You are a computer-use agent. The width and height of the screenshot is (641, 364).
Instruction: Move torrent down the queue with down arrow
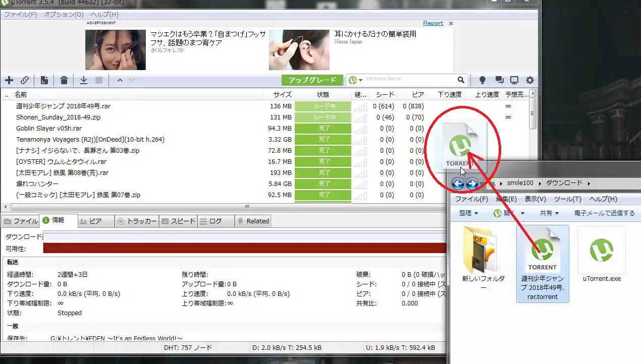coord(132,80)
